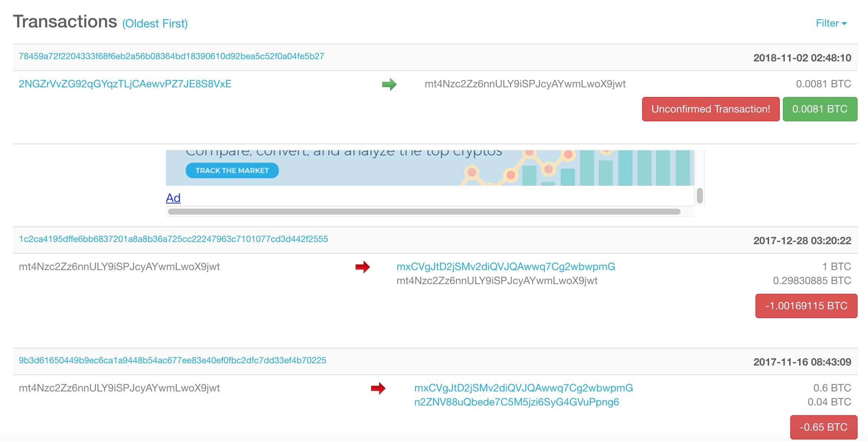Click the green 0.0081 BTC button

[x=819, y=109]
